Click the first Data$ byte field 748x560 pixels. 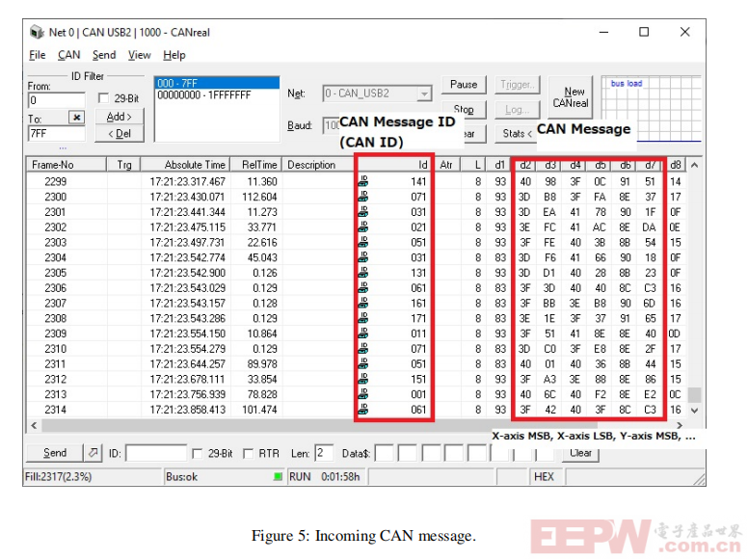[x=385, y=453]
